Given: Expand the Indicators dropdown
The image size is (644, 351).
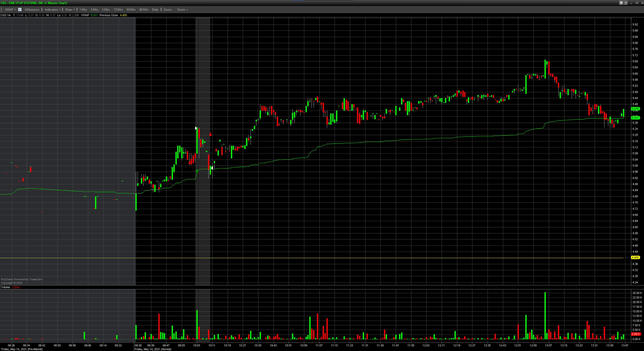Looking at the screenshot, I should coord(52,10).
